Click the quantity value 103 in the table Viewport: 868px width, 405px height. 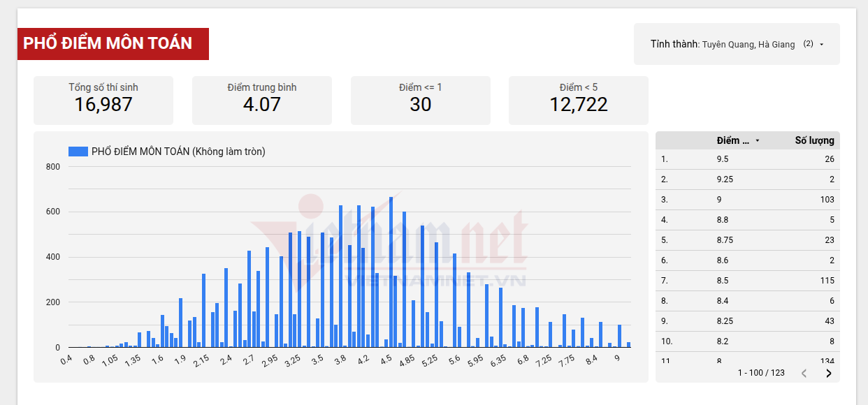(827, 200)
